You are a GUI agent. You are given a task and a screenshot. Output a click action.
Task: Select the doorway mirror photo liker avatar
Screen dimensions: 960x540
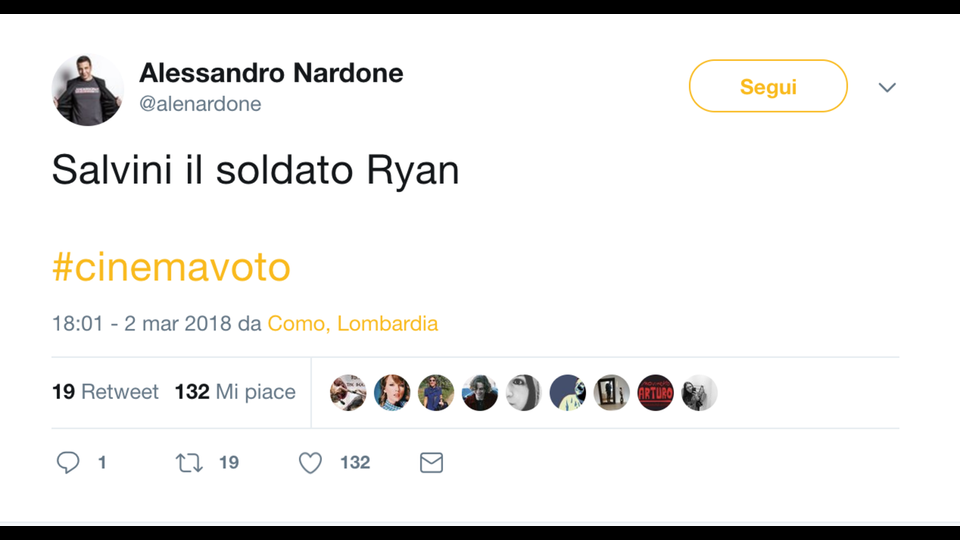pyautogui.click(x=612, y=393)
